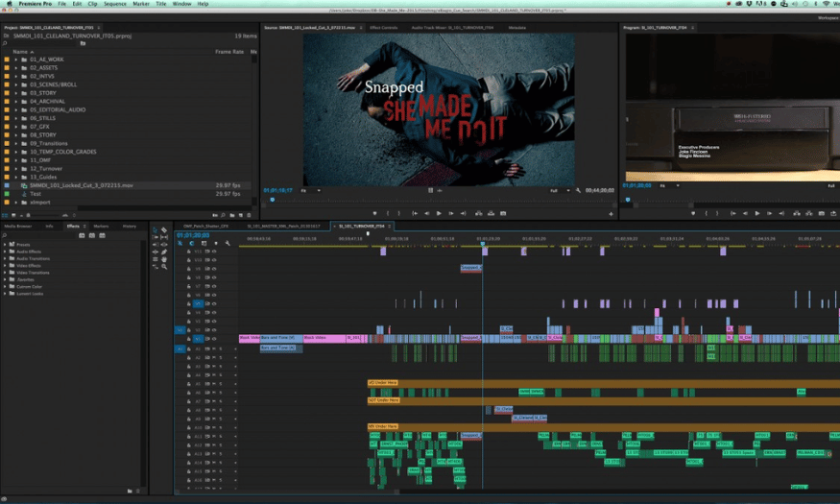The image size is (840, 504).
Task: Switch to Effect Controls tab
Action: 384,27
